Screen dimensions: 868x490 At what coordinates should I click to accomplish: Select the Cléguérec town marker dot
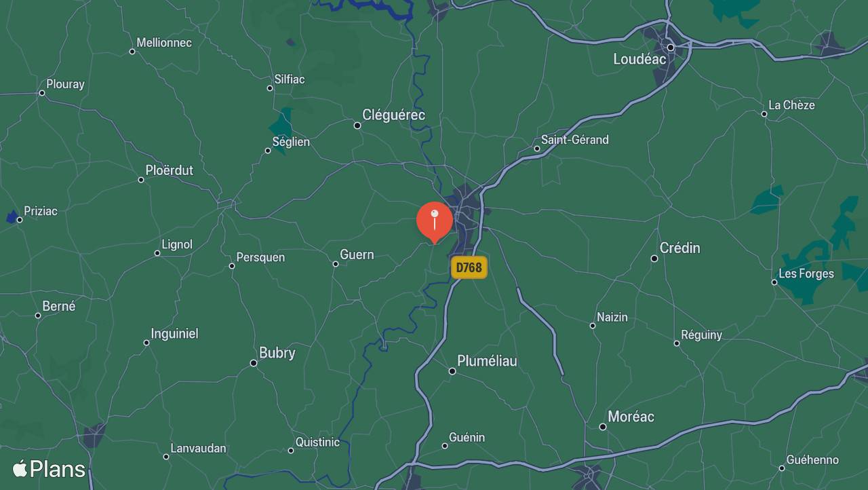pos(357,125)
